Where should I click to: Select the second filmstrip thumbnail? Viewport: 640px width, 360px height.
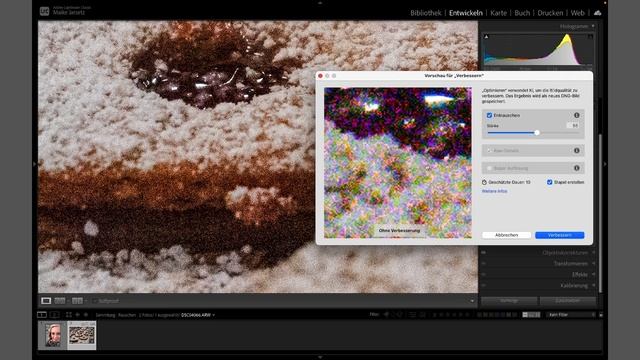pos(82,335)
